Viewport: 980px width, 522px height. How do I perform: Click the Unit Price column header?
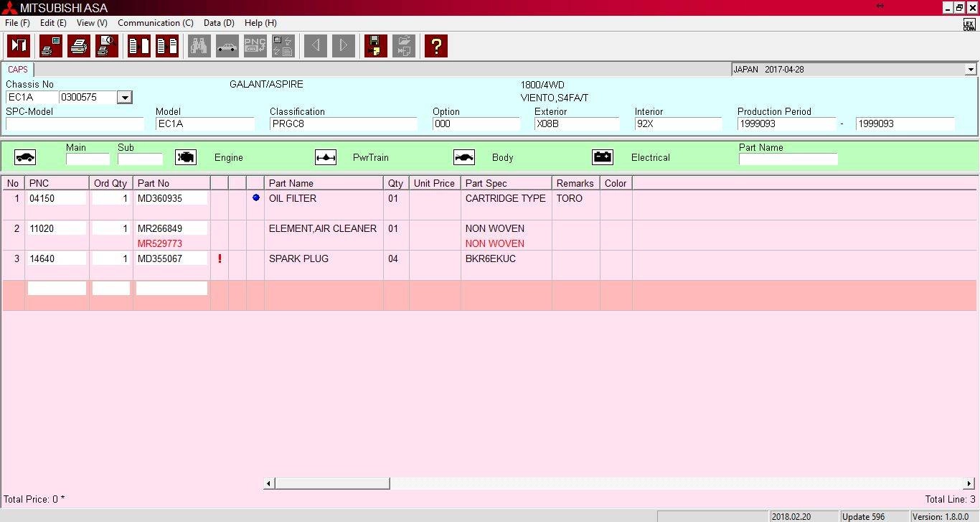click(x=435, y=183)
